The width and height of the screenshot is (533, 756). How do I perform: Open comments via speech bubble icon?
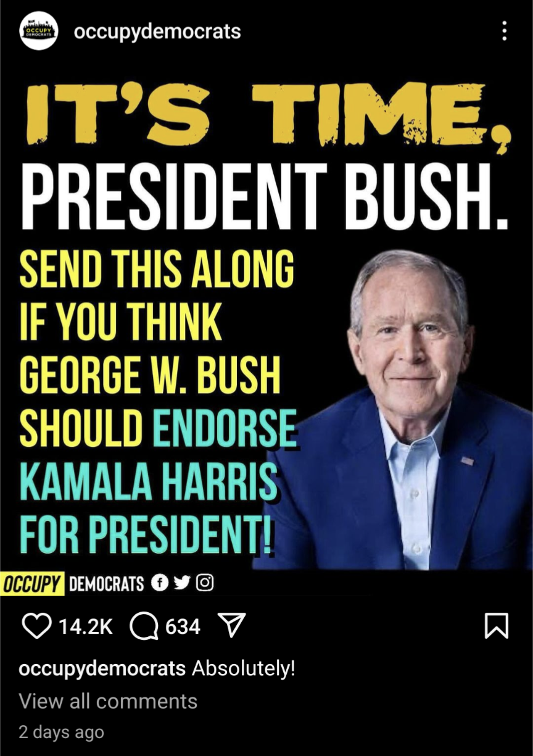pos(144,626)
